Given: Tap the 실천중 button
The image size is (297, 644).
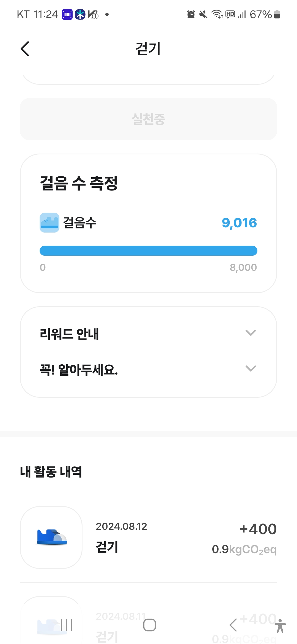Looking at the screenshot, I should click(x=148, y=119).
